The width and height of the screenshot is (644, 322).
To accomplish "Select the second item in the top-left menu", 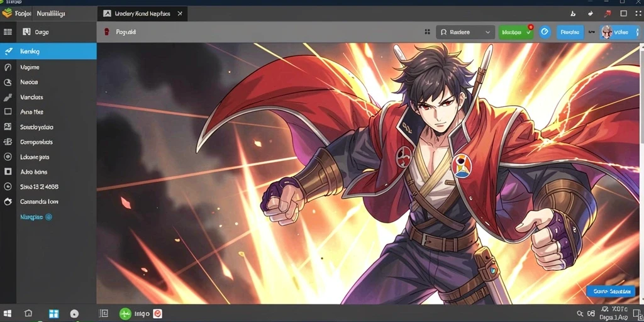I will [50, 14].
